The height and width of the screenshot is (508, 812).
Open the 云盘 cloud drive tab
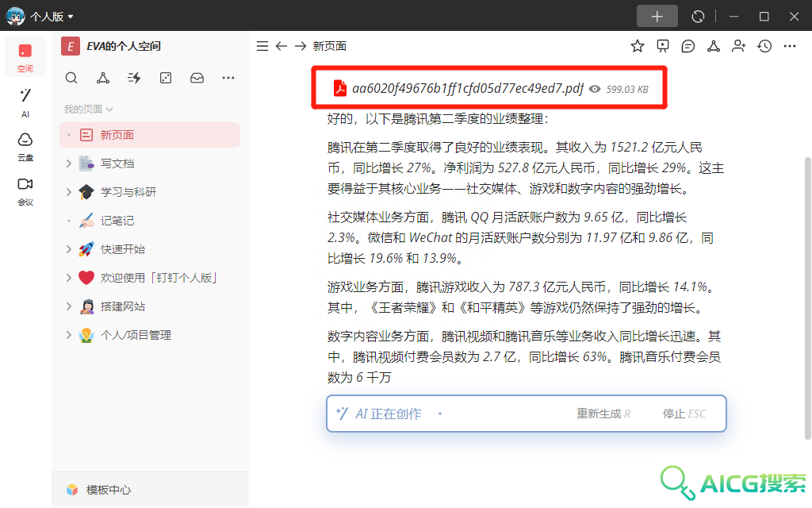(x=25, y=147)
